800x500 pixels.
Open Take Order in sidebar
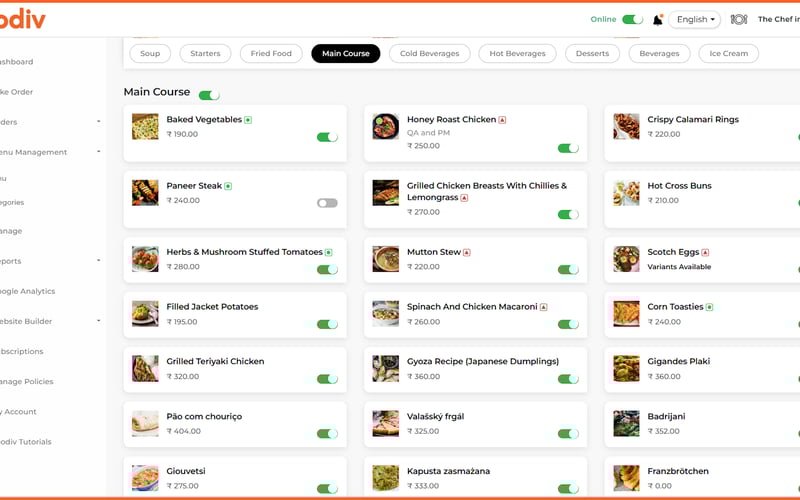(x=16, y=92)
